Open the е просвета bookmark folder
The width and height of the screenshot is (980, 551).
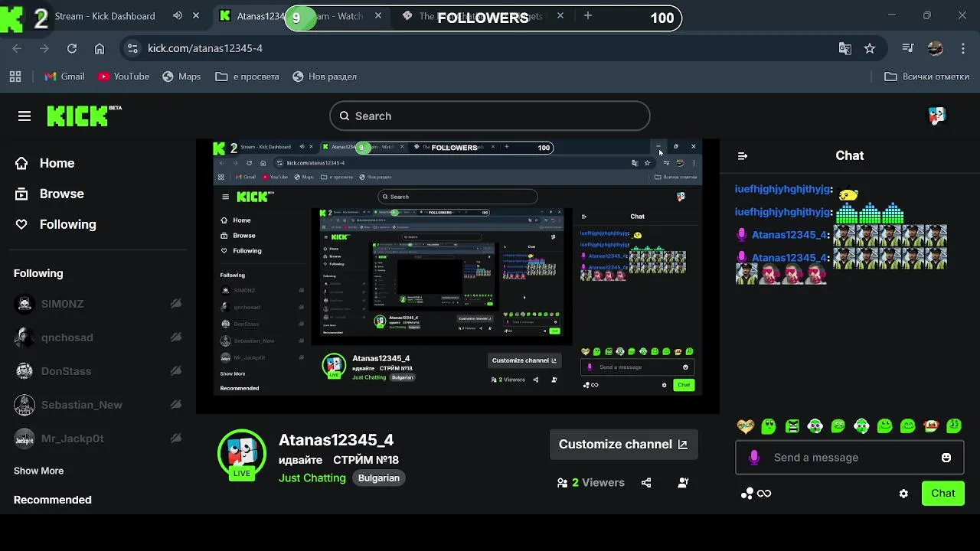click(x=247, y=77)
